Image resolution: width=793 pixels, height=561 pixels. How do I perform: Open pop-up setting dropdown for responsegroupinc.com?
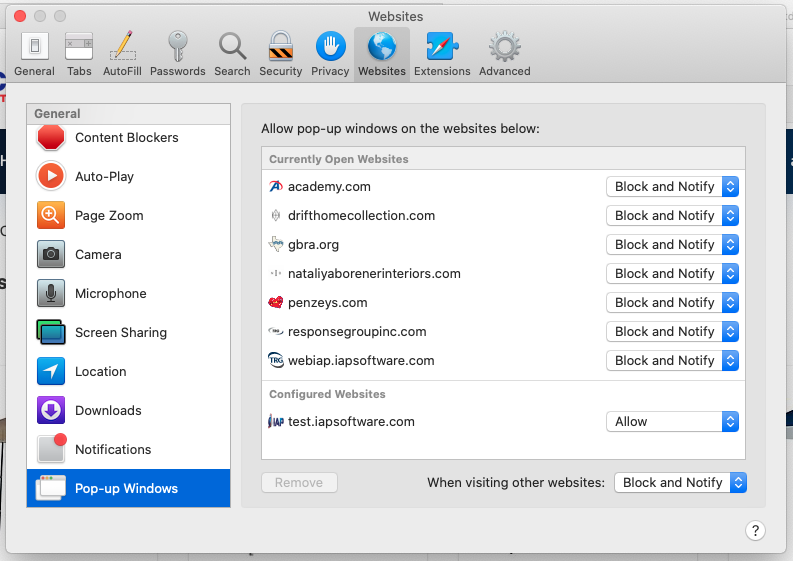[672, 331]
